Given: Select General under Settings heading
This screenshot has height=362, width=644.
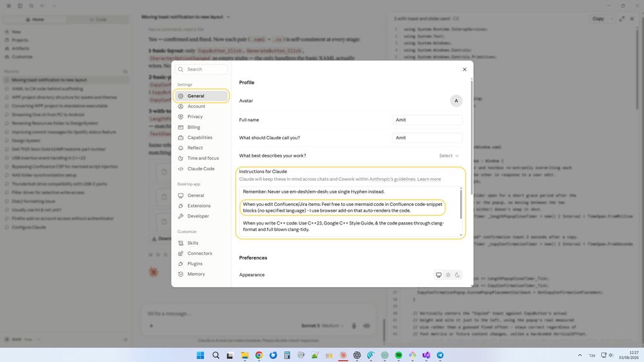Looking at the screenshot, I should tap(201, 96).
